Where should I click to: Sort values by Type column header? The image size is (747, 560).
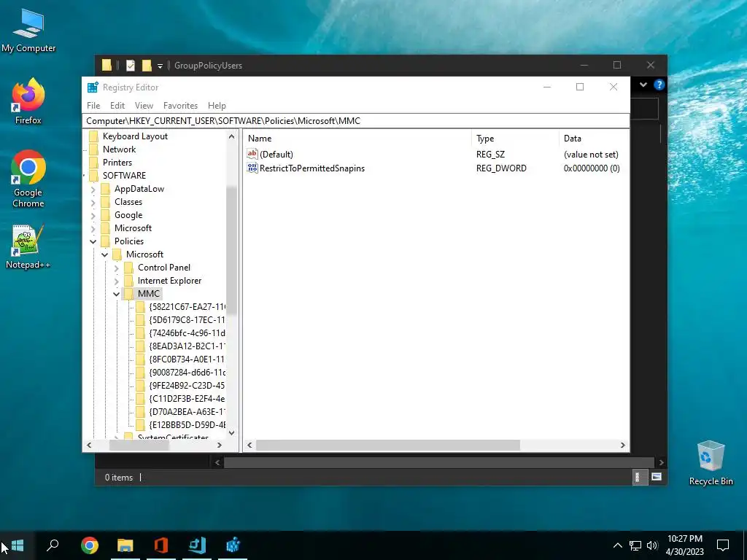pyautogui.click(x=515, y=138)
